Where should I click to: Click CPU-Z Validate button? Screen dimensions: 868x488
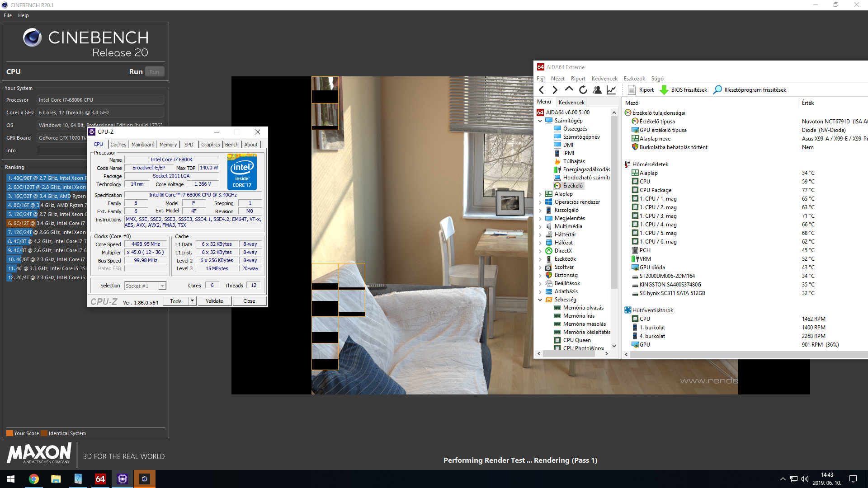(214, 301)
